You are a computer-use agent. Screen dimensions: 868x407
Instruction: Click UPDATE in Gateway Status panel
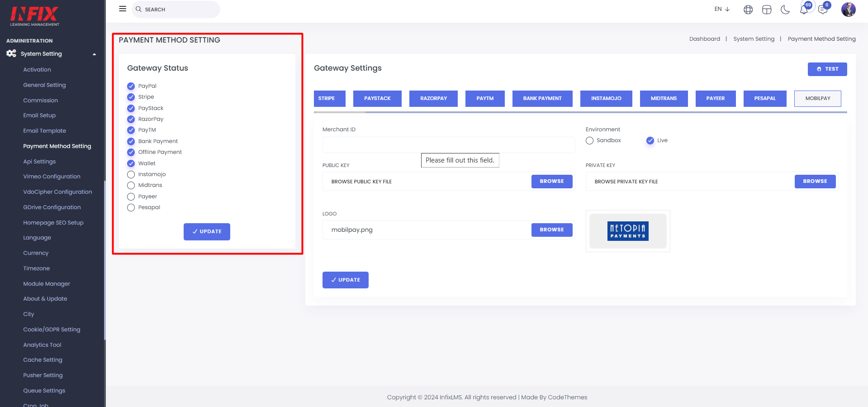(207, 231)
